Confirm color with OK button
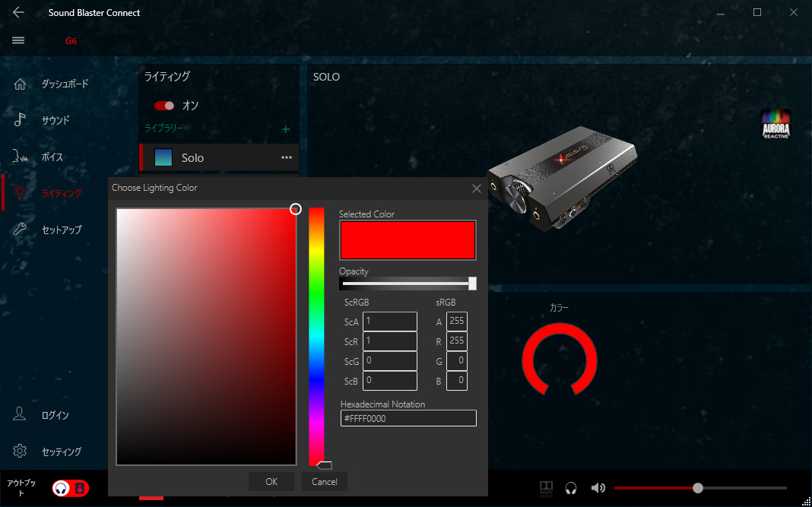The height and width of the screenshot is (507, 812). [x=271, y=482]
